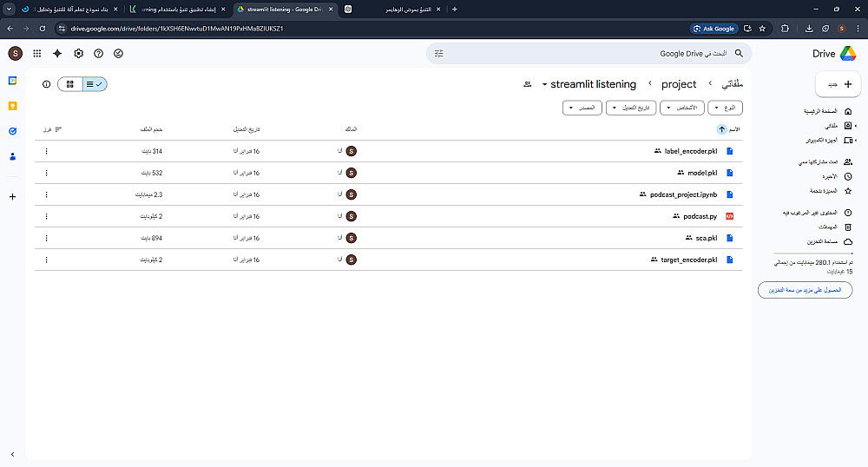868x467 pixels.
Task: Open the Type filter dropdown
Action: point(725,108)
